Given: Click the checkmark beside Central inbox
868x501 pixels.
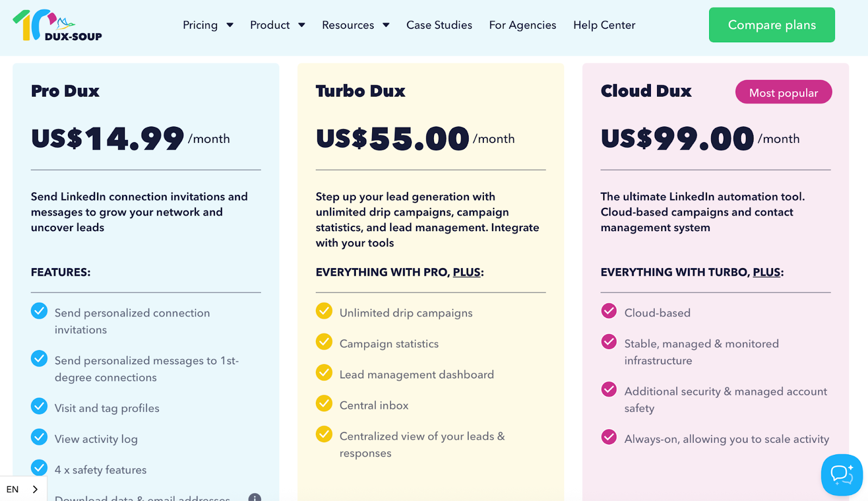Looking at the screenshot, I should click(x=324, y=403).
